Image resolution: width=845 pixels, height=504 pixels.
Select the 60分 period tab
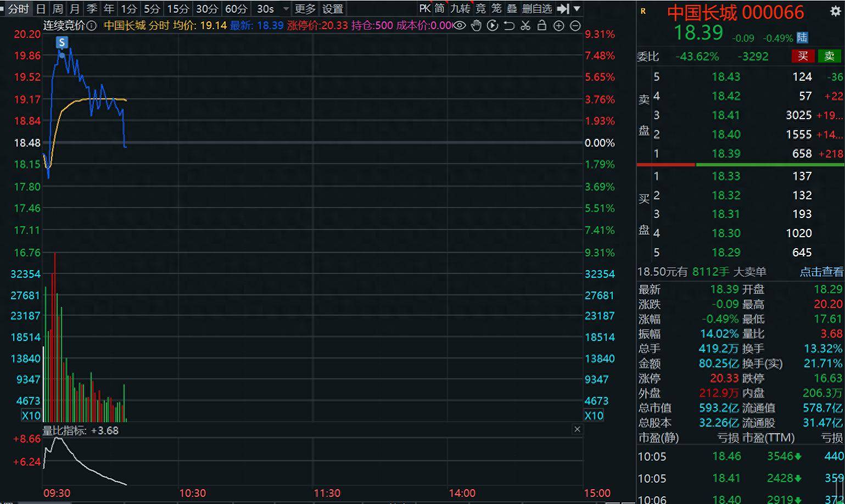(236, 9)
